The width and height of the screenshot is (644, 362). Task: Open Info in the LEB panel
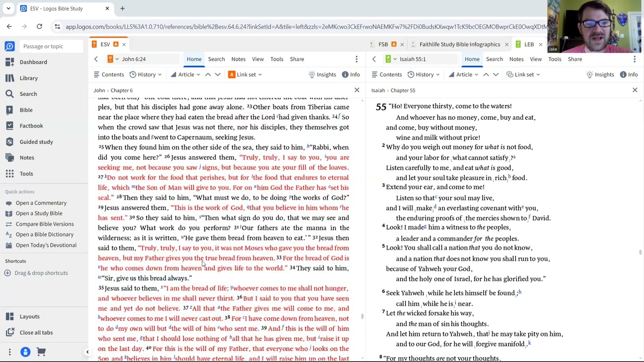[x=628, y=74]
